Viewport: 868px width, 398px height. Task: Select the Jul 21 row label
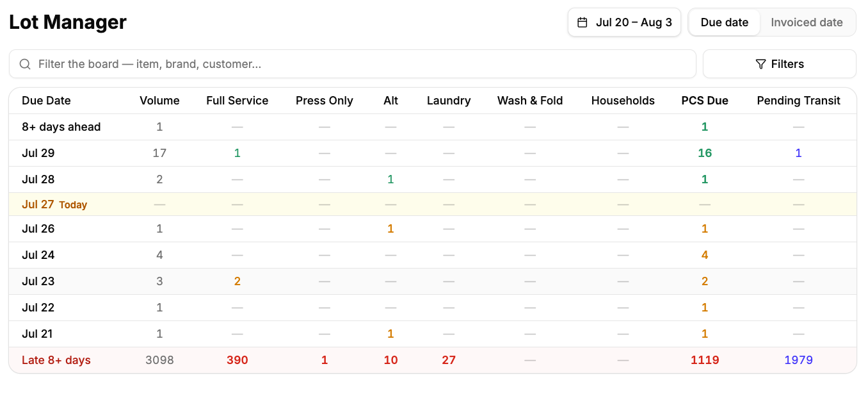point(38,334)
